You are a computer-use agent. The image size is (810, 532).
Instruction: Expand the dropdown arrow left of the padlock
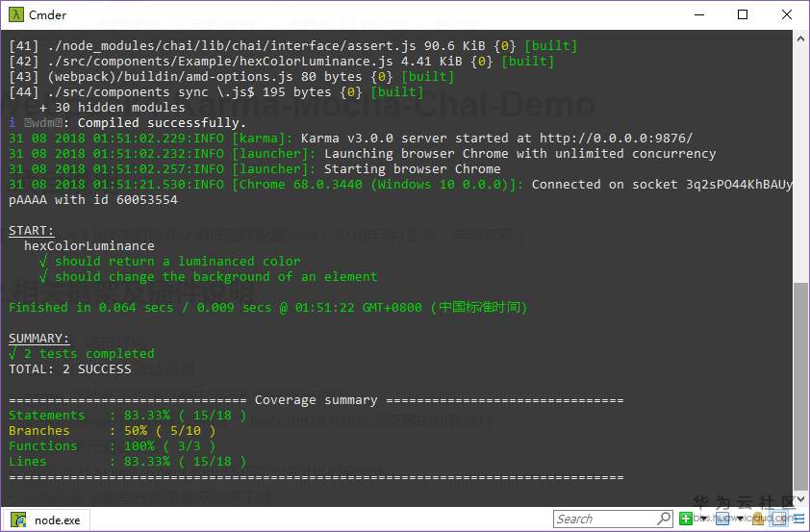click(x=740, y=519)
